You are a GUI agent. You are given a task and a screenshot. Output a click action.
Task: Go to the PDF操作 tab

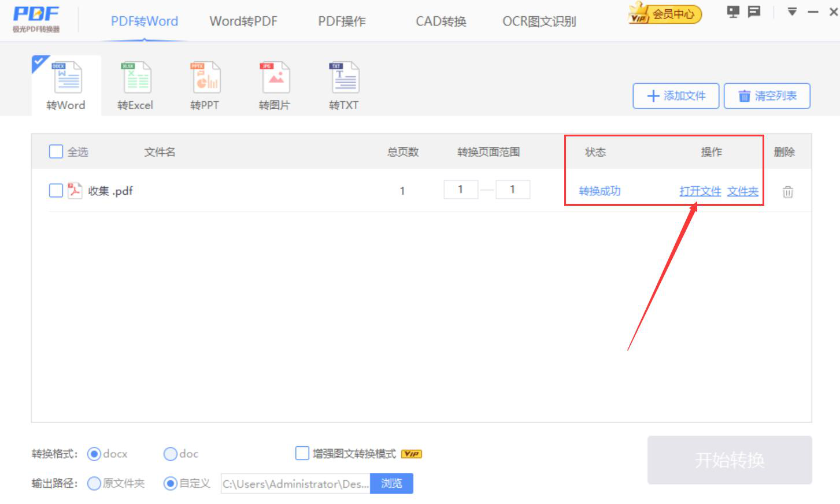click(x=342, y=21)
